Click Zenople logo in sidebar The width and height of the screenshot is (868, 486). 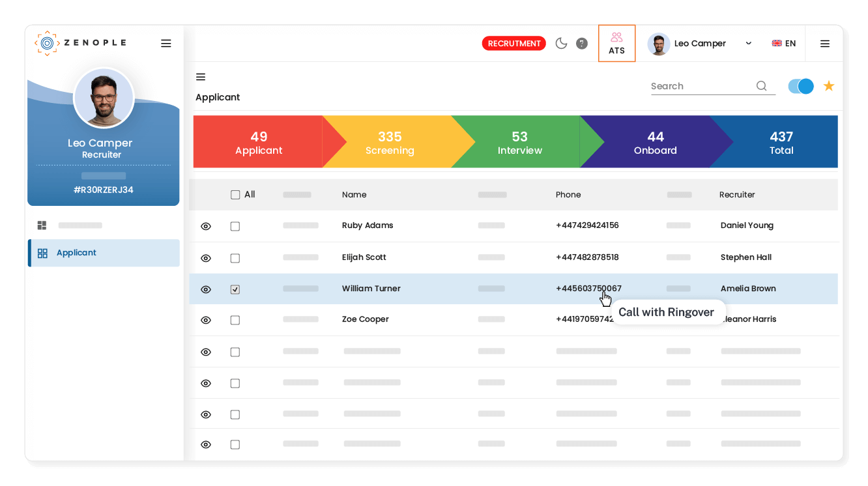pos(80,43)
